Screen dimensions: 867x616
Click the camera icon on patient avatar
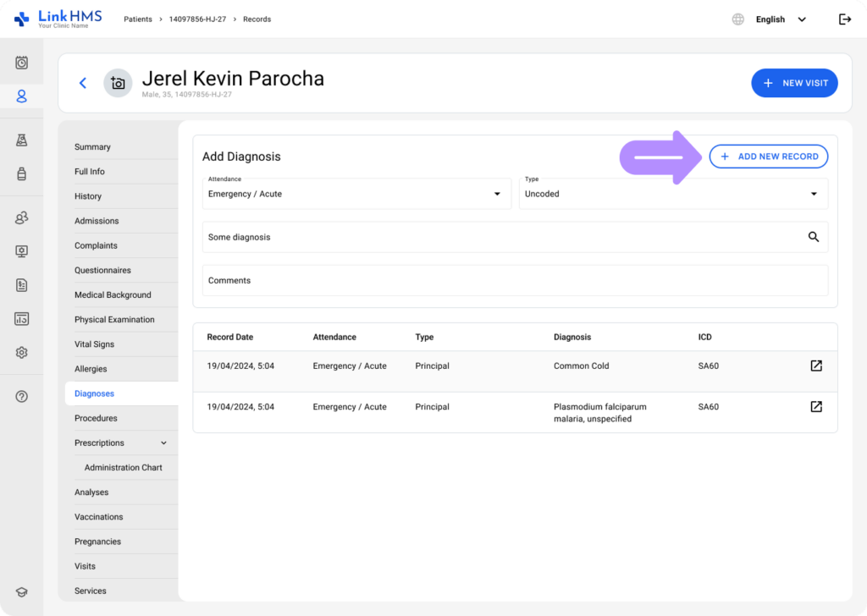[x=118, y=83]
